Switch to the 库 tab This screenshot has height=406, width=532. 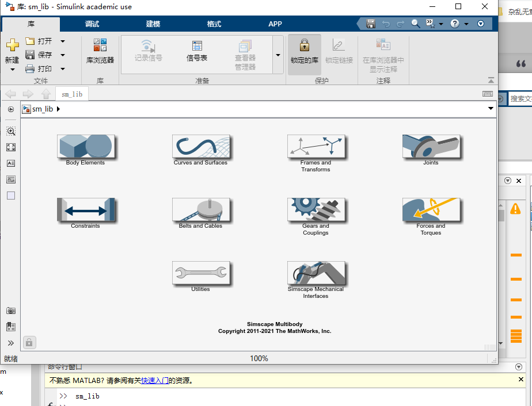coord(31,24)
